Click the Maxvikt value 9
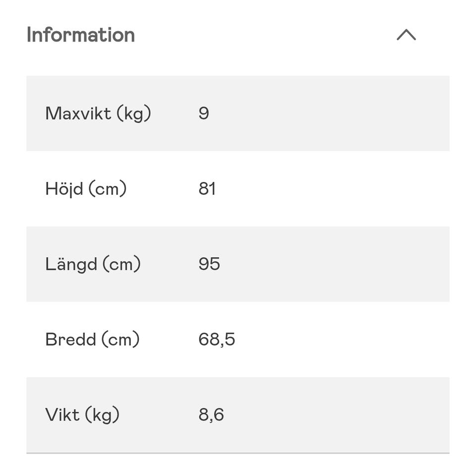The image size is (476, 471). pyautogui.click(x=204, y=114)
